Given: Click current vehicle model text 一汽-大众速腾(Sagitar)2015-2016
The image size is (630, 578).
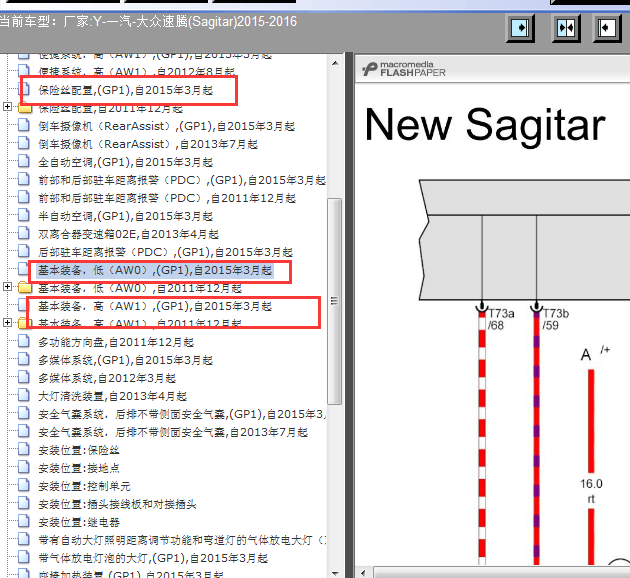Looking at the screenshot, I should click(x=202, y=21).
